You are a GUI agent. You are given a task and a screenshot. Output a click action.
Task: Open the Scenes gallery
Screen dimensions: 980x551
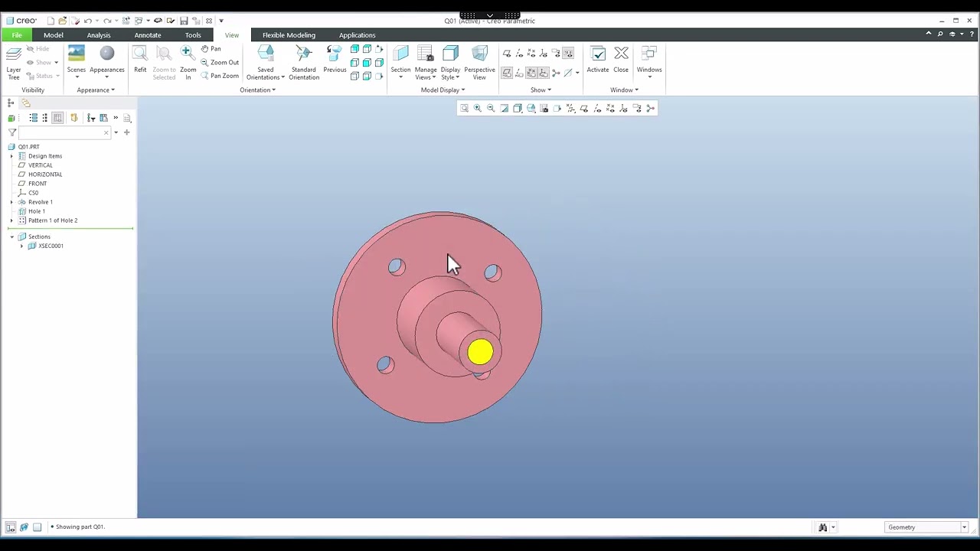coord(76,63)
